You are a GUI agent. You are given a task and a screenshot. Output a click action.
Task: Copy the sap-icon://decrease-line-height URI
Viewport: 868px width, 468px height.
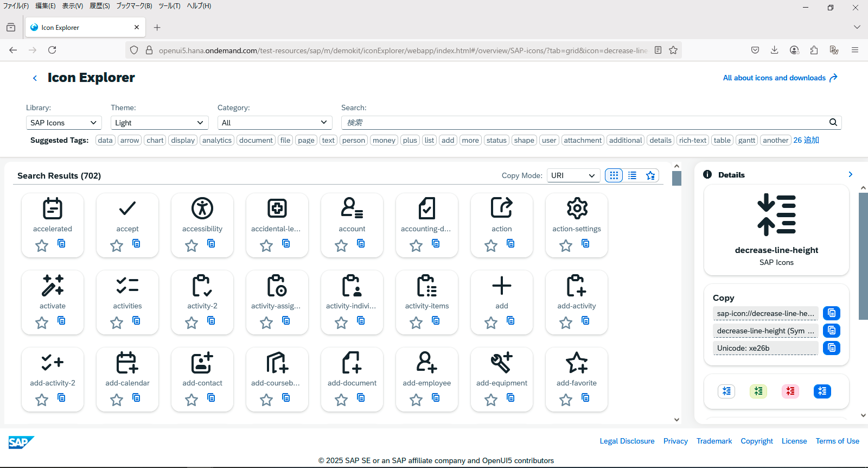click(x=832, y=313)
